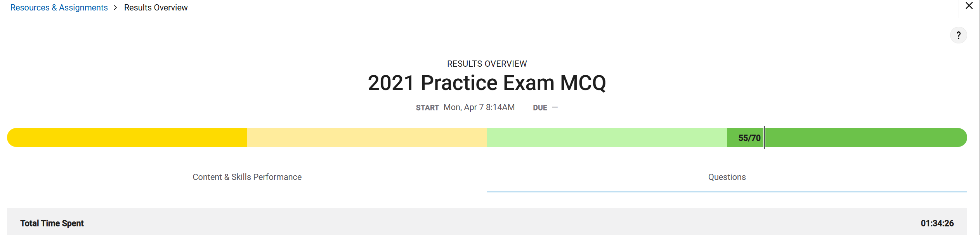Click the score divider line at 55/70

point(764,138)
